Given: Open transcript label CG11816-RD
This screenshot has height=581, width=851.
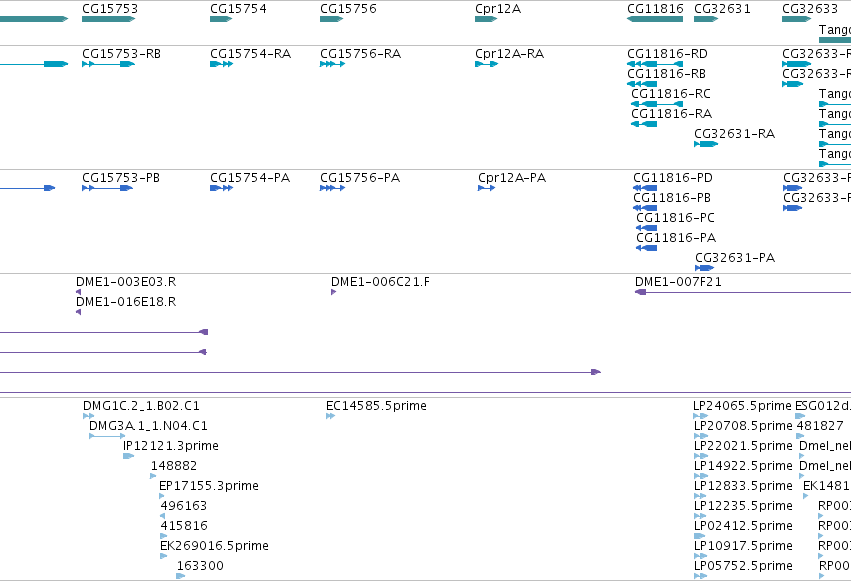Looking at the screenshot, I should [668, 54].
